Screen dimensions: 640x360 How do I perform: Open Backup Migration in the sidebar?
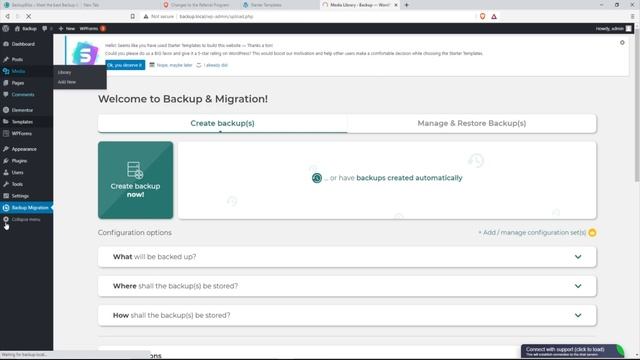(x=27, y=208)
